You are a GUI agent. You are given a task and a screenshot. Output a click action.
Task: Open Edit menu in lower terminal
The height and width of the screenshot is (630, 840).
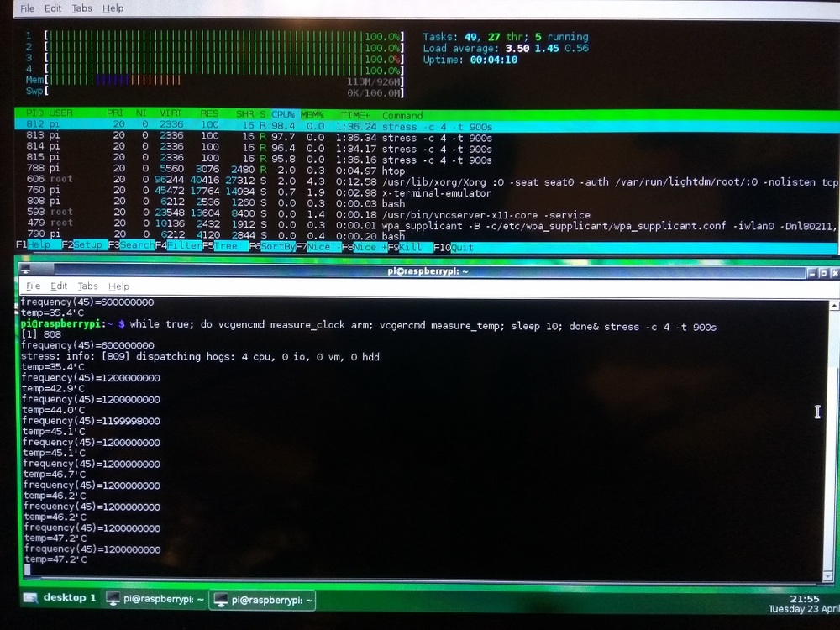click(59, 286)
